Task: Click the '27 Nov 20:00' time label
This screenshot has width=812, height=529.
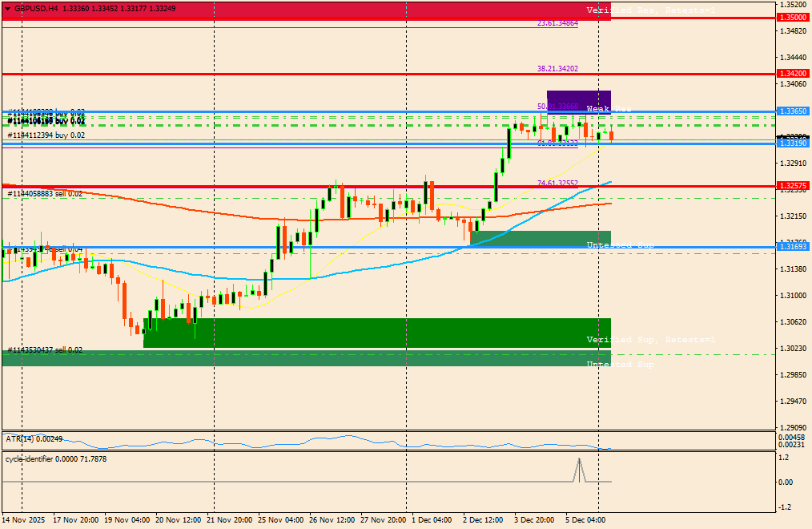Action: pyautogui.click(x=384, y=519)
